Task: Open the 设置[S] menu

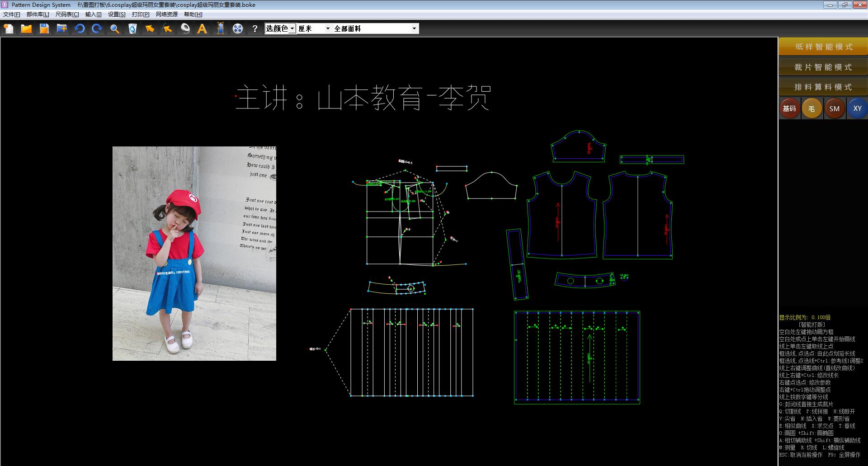Action: point(117,14)
